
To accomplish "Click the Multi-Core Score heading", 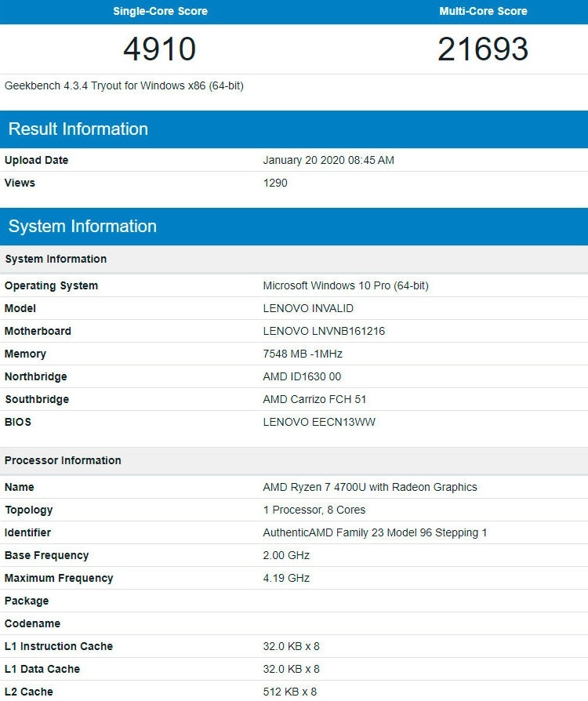I will point(483,11).
